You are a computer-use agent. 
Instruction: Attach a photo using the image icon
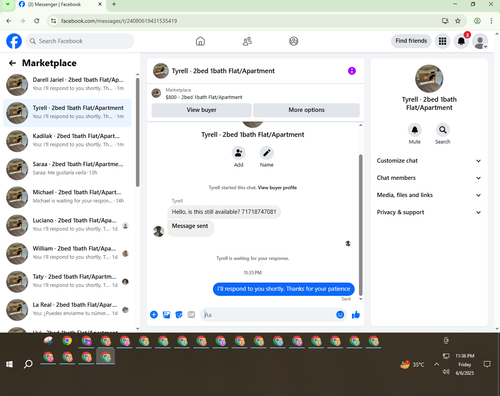(166, 315)
